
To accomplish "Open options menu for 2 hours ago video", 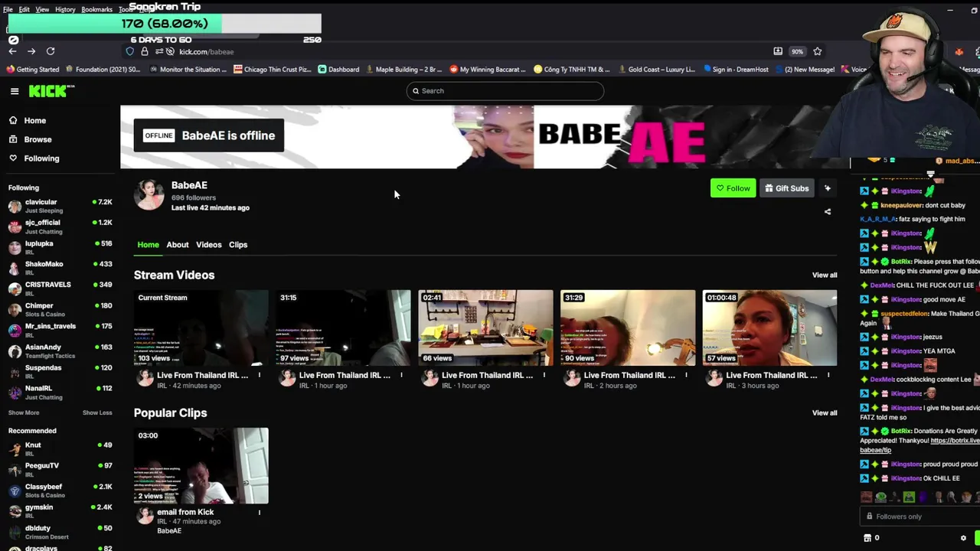I will tap(686, 375).
